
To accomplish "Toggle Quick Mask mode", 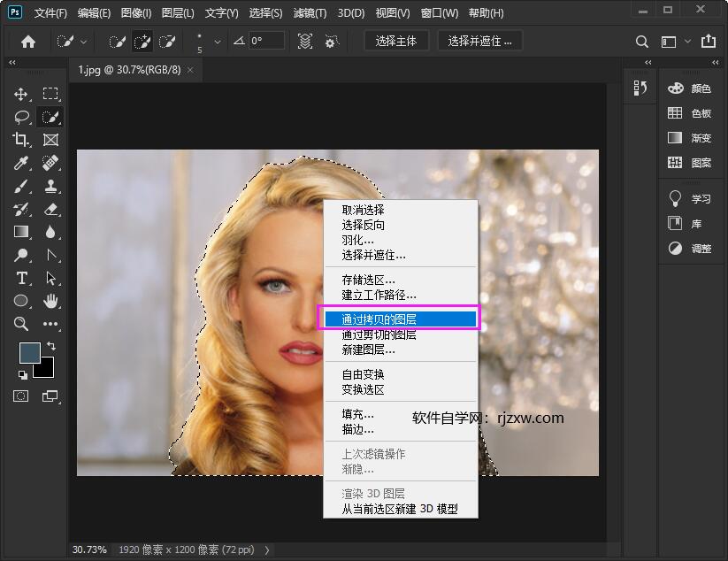I will (x=19, y=396).
